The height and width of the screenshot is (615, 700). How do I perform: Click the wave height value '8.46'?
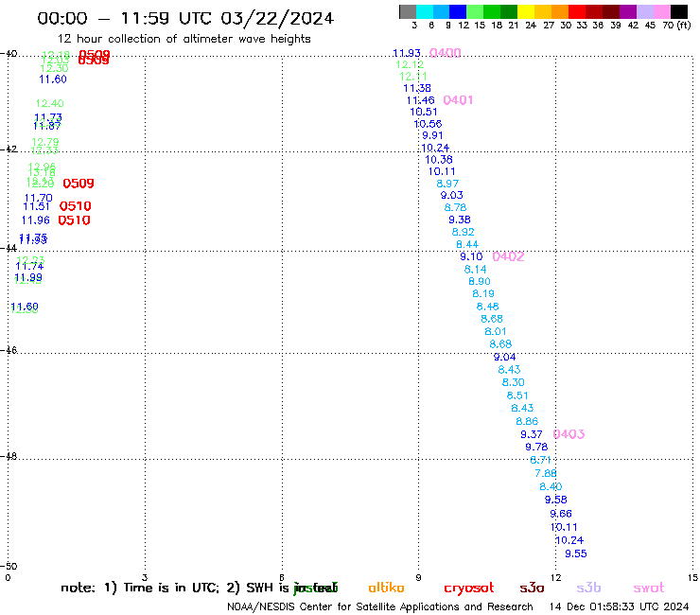coord(487,307)
